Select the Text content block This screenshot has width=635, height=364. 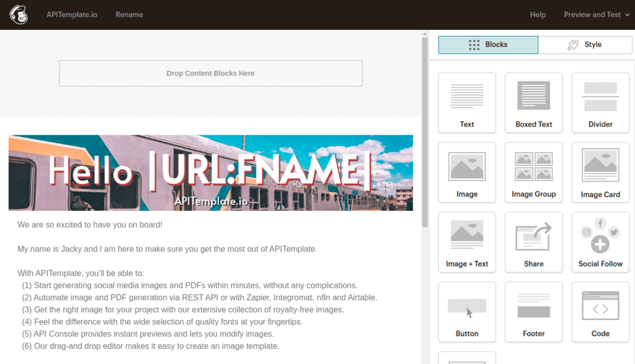pyautogui.click(x=467, y=103)
